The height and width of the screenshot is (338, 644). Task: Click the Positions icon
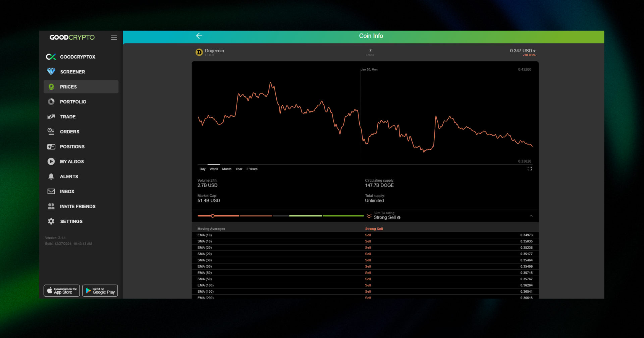pos(51,147)
